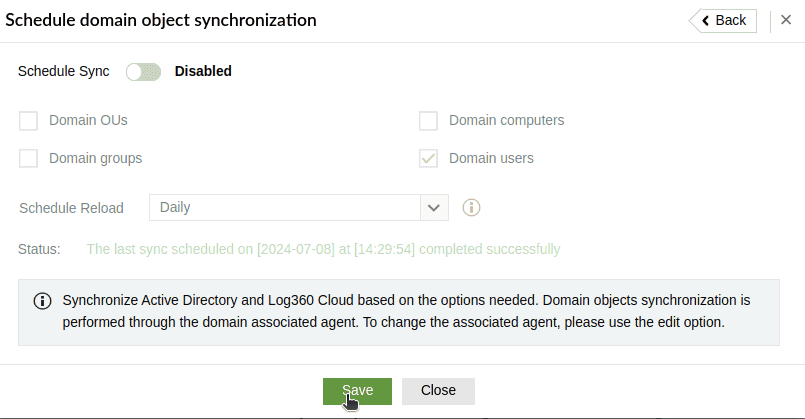Image resolution: width=805 pixels, height=419 pixels.
Task: Click the Close button at bottom
Action: (438, 391)
